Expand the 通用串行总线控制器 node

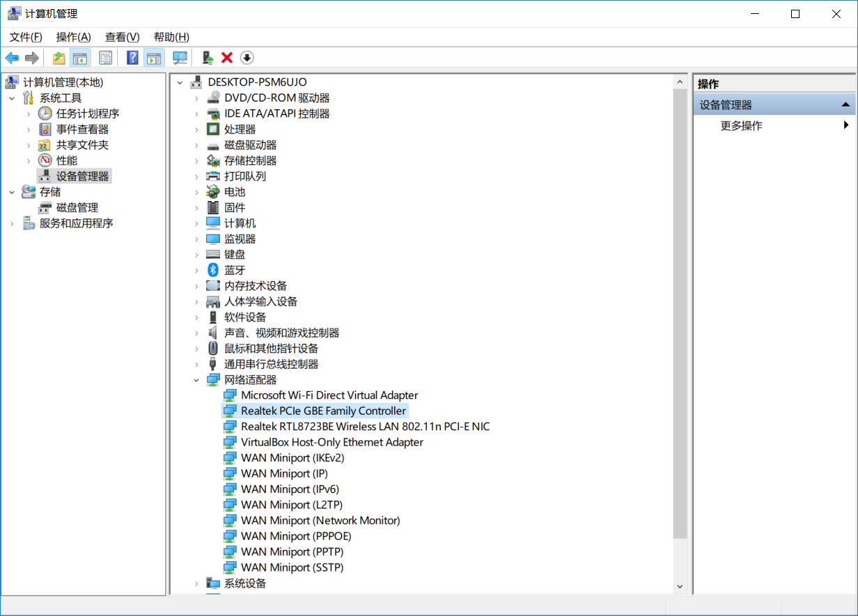click(x=196, y=364)
